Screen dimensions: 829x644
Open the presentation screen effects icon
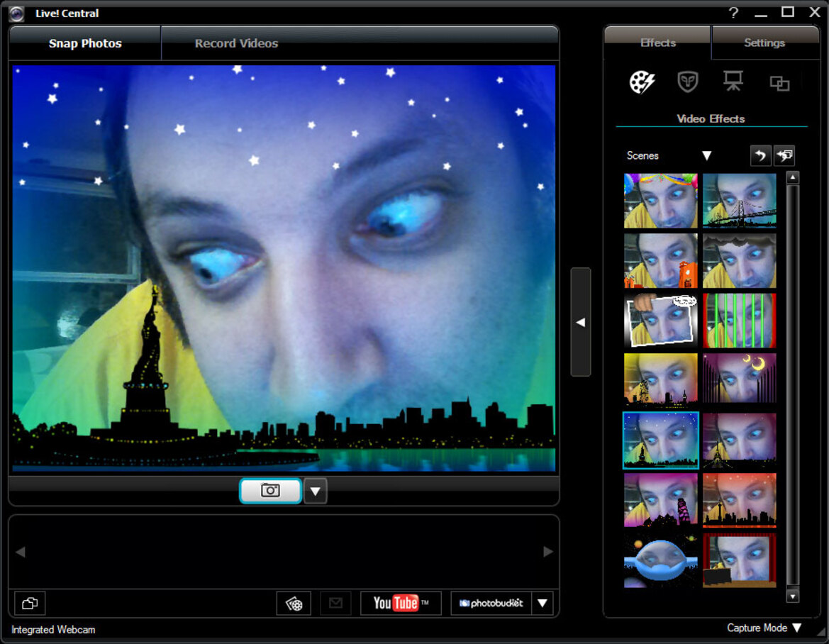[x=733, y=82]
